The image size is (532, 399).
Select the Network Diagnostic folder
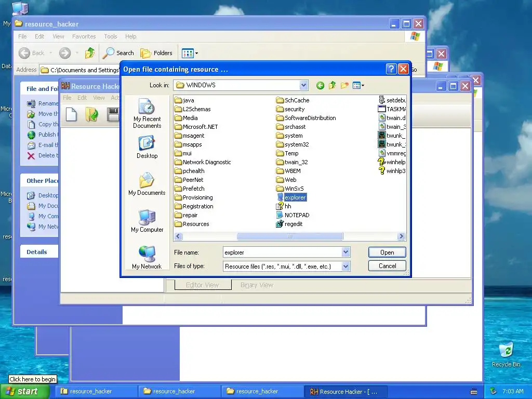point(203,162)
